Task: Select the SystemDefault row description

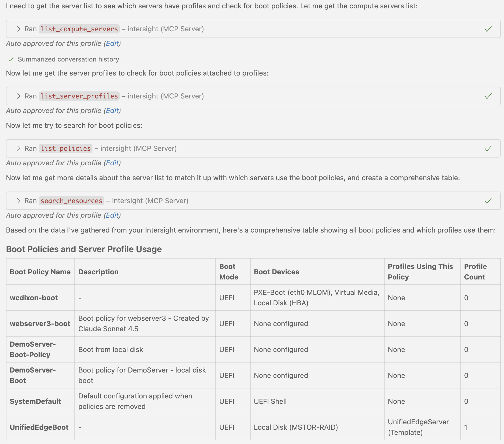Action: [135, 401]
